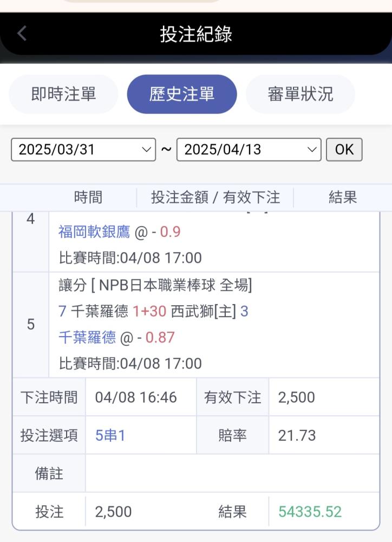Screen dimensions: 392x542
Task: Open the start date 2025/03/31 dropdown
Action: 83,150
